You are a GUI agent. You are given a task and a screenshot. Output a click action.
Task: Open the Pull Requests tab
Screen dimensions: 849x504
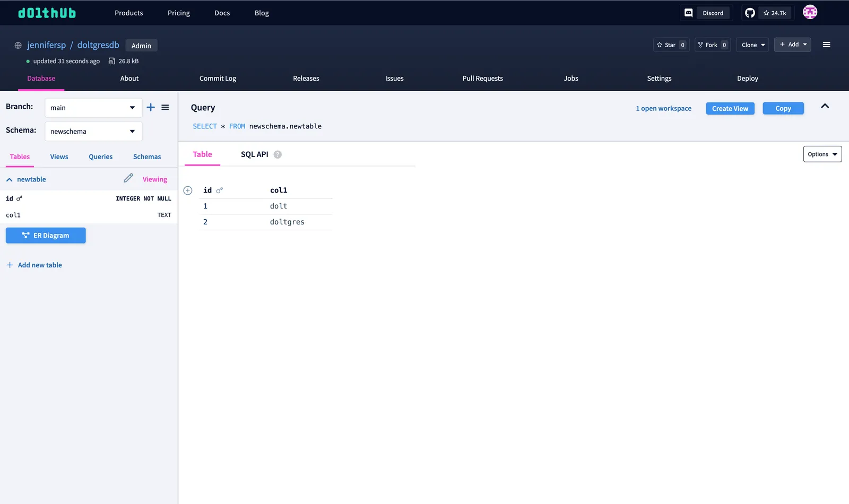click(482, 79)
